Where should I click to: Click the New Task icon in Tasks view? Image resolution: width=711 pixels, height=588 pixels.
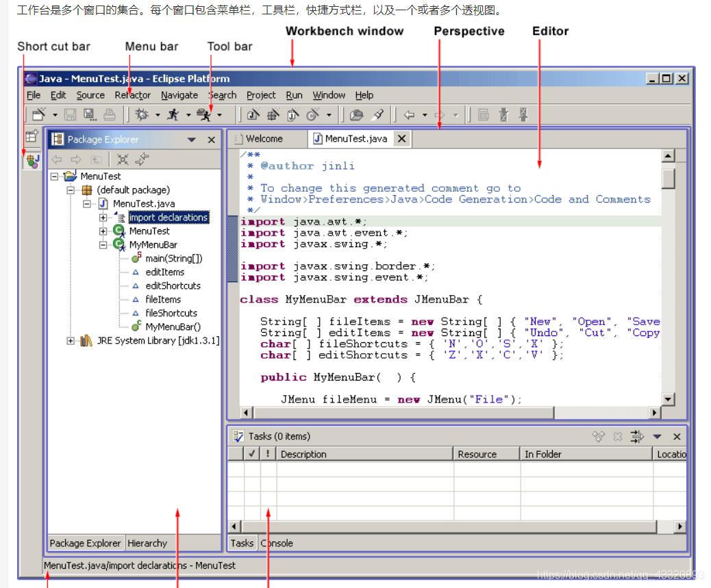[x=598, y=437]
